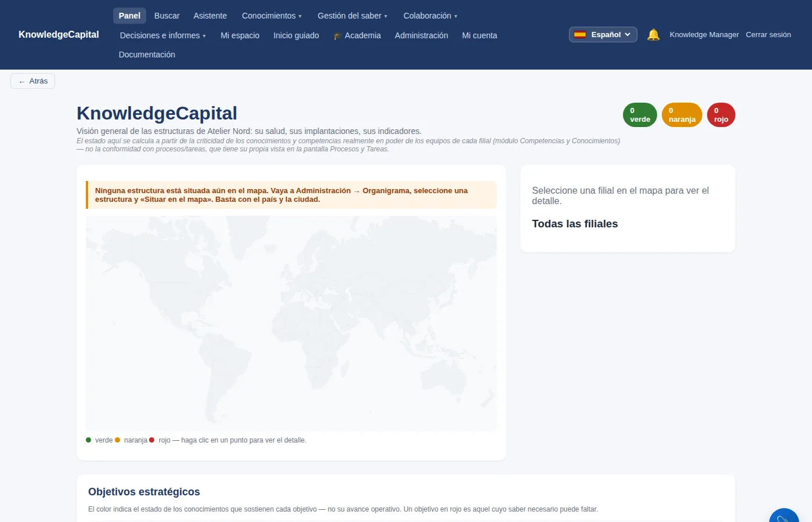This screenshot has height=522, width=812.
Task: Expand the Conocimientos menu
Action: tap(271, 16)
